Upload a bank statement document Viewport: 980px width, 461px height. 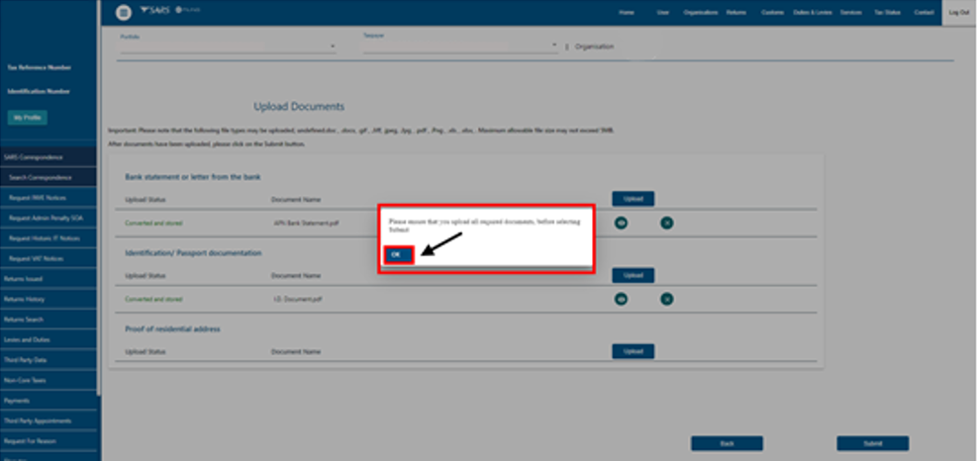(x=633, y=199)
